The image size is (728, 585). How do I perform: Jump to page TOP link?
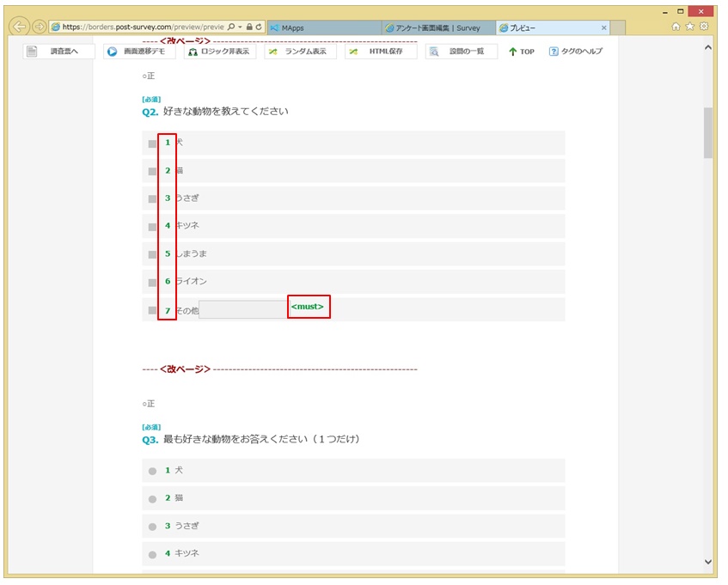point(522,52)
